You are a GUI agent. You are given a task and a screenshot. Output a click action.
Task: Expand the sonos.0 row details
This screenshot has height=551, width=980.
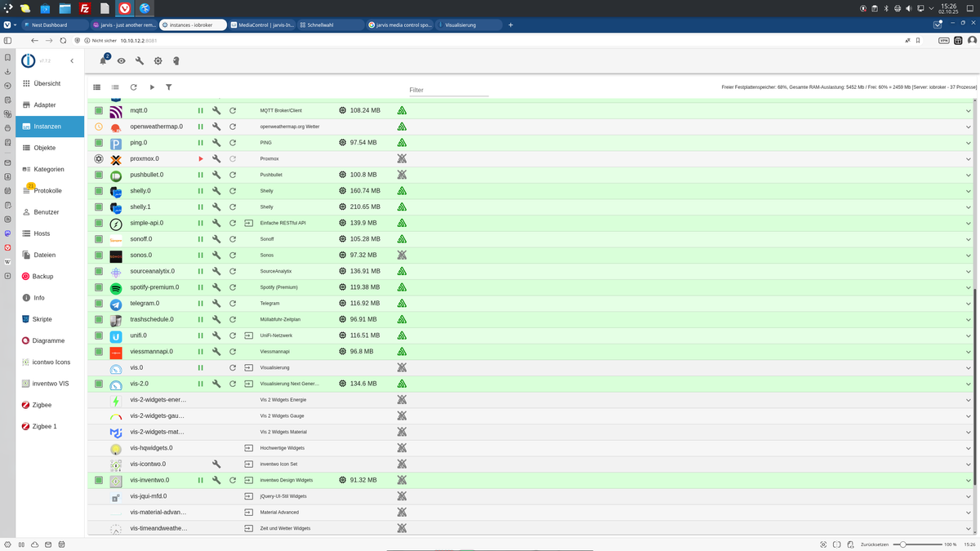[969, 256]
